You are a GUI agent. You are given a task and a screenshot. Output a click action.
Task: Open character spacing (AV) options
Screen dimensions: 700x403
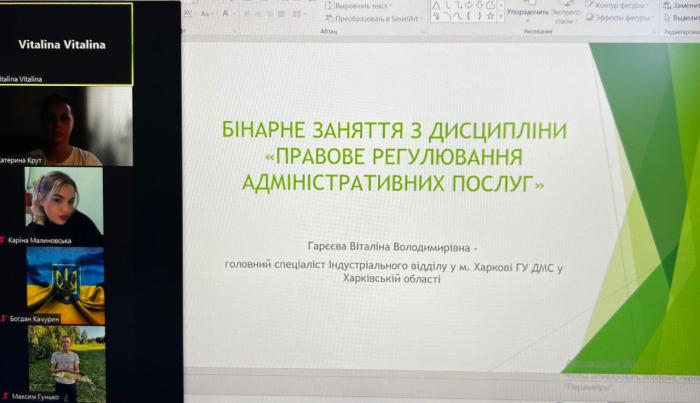pyautogui.click(x=188, y=13)
